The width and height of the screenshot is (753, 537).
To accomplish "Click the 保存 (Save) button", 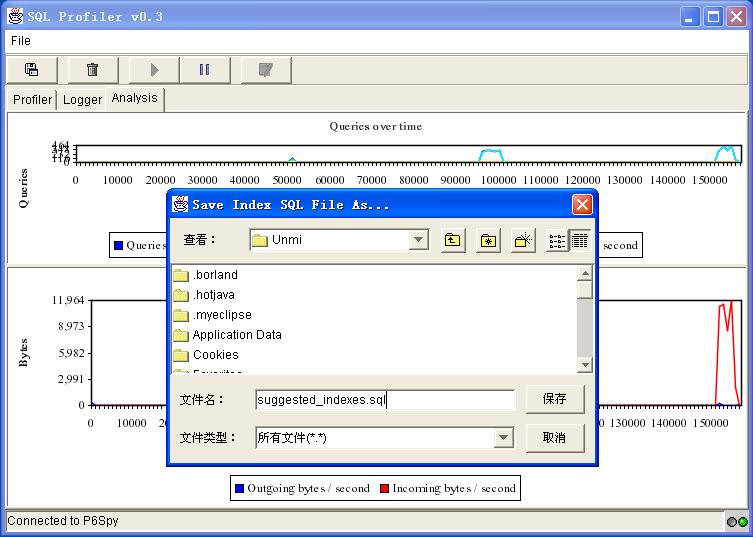I will (x=555, y=399).
